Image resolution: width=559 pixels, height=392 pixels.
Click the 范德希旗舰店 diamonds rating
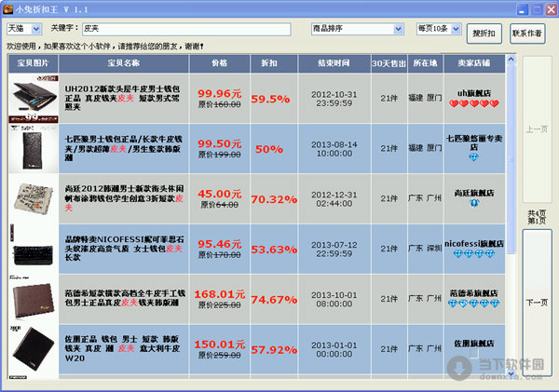[474, 304]
